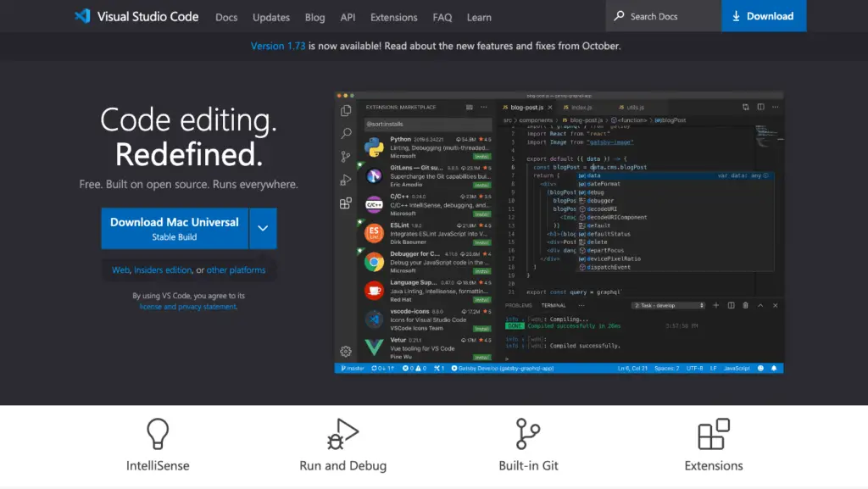This screenshot has width=868, height=489.
Task: Click the master branch in the status bar
Action: pos(353,369)
